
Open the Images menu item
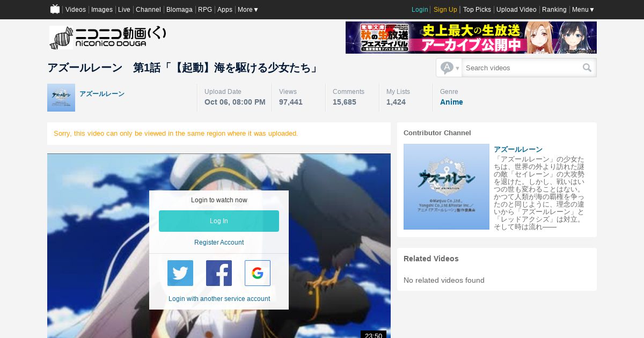[x=102, y=10]
